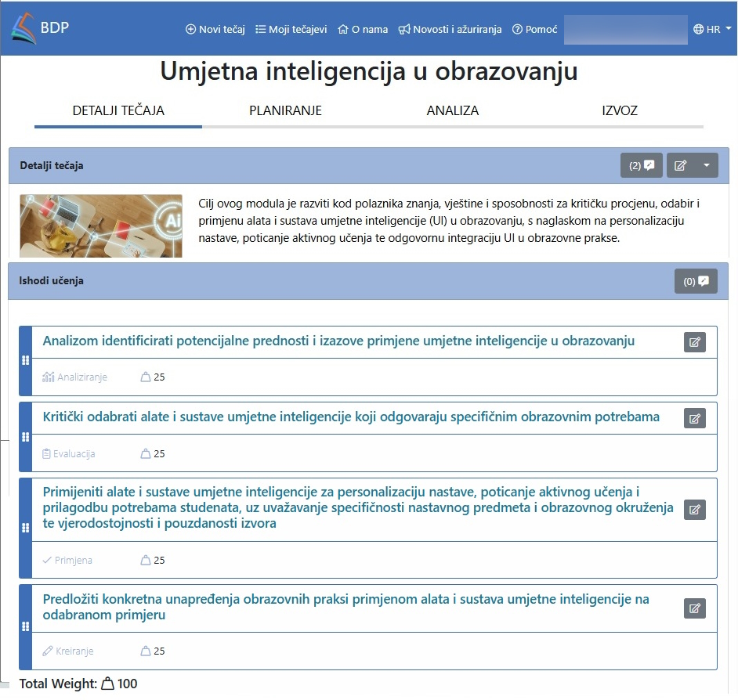Edit the Detalji tečaja section
The height and width of the screenshot is (700, 738).
pyautogui.click(x=680, y=165)
